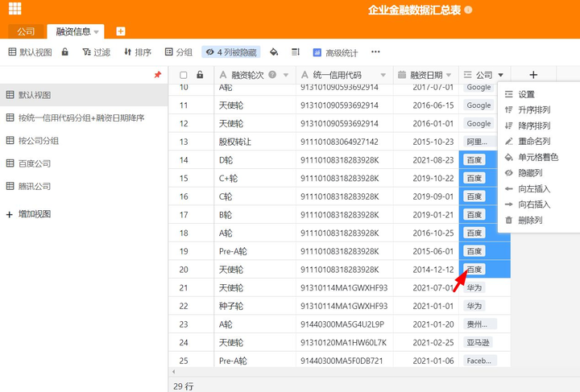Choose 隐藏列 in the column menu
Viewport: 580px width, 392px height.
pyautogui.click(x=539, y=172)
